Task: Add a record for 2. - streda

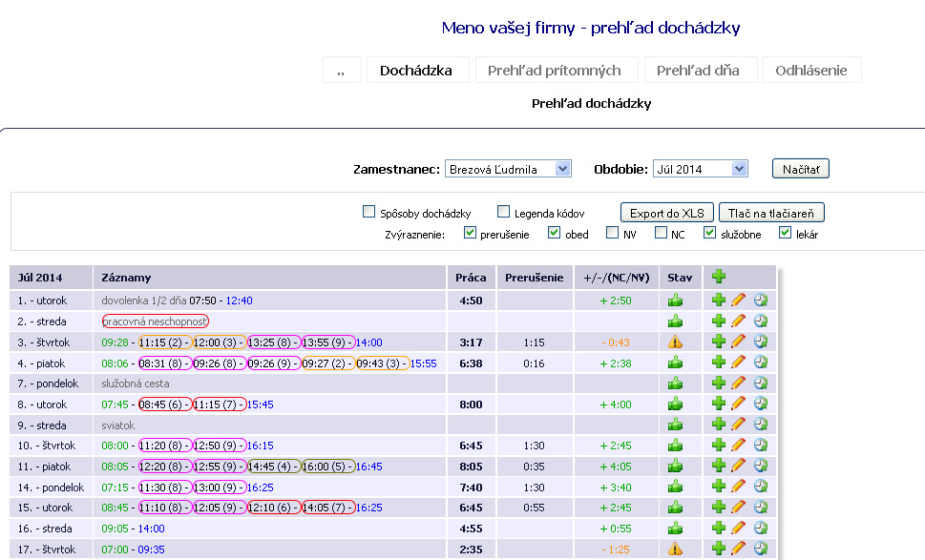Action: tap(719, 321)
